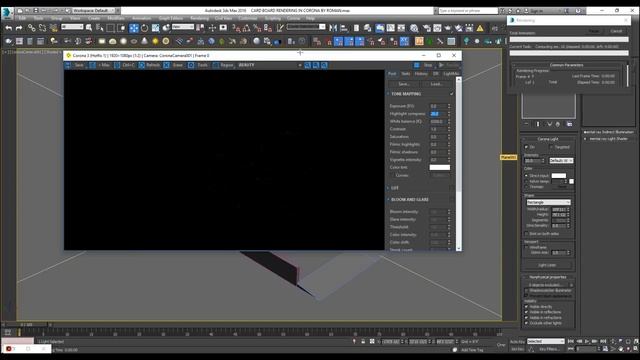Click the Save icon in Corona frame buffer
Image resolution: width=640 pixels, height=360 pixels.
click(x=68, y=65)
